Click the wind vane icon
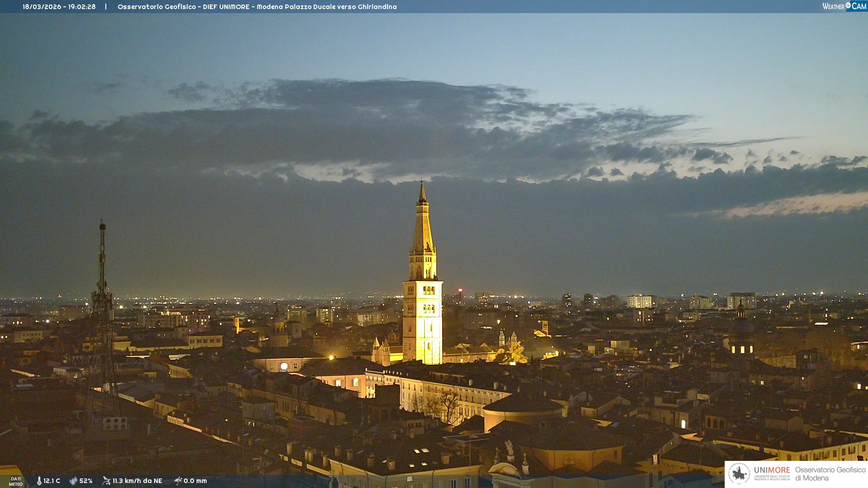 click(106, 481)
